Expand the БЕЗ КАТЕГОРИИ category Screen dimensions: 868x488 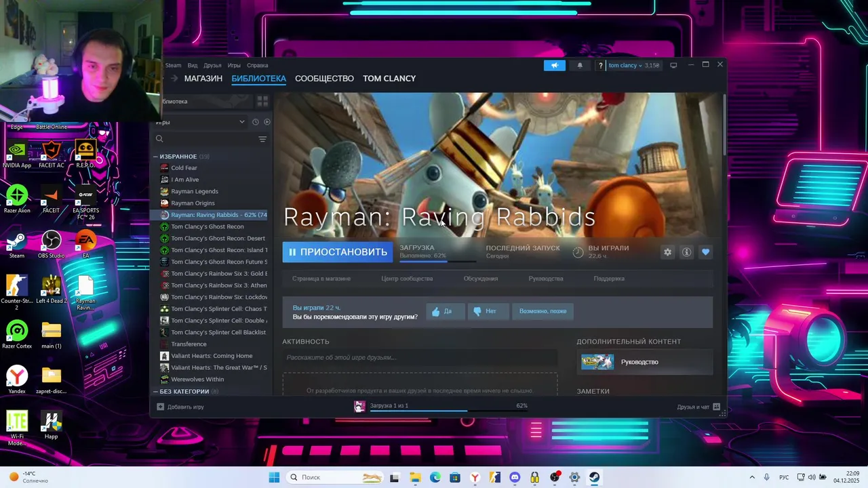(155, 392)
